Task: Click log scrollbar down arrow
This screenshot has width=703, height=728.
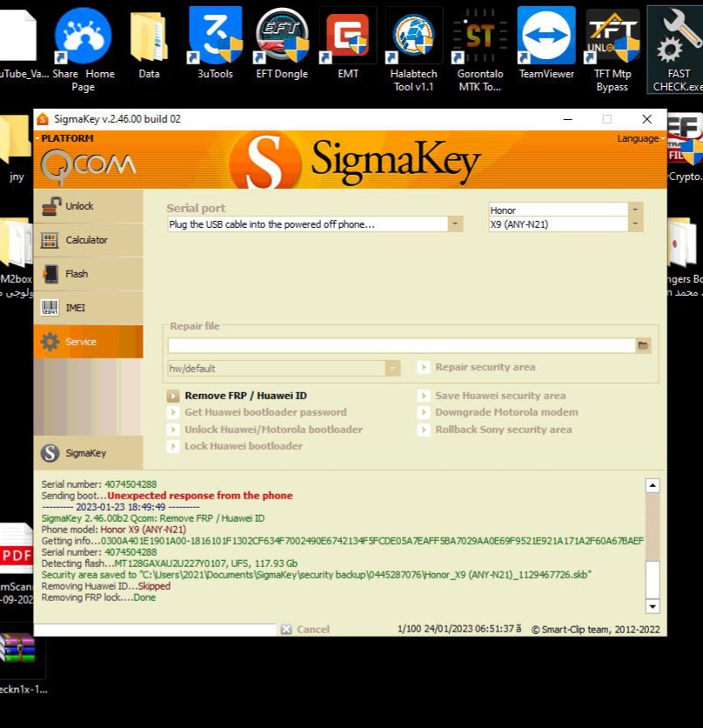Action: 653,606
